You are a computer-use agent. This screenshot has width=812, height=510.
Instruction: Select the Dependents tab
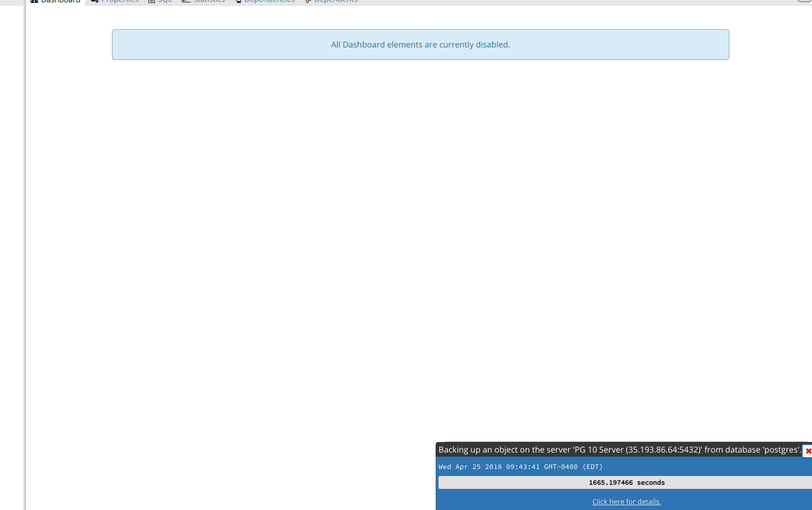pyautogui.click(x=335, y=1)
